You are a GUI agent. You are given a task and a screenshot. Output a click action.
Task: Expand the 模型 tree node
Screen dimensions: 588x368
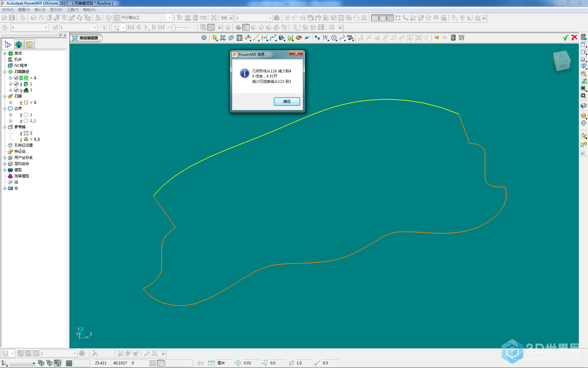click(5, 170)
